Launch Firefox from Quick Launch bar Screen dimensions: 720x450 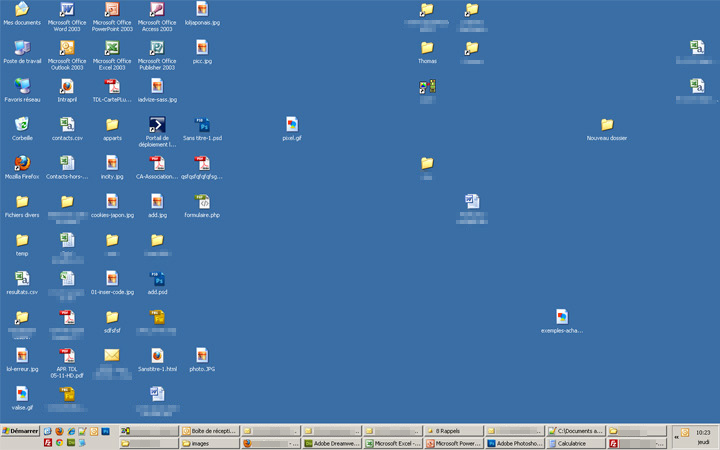(59, 431)
